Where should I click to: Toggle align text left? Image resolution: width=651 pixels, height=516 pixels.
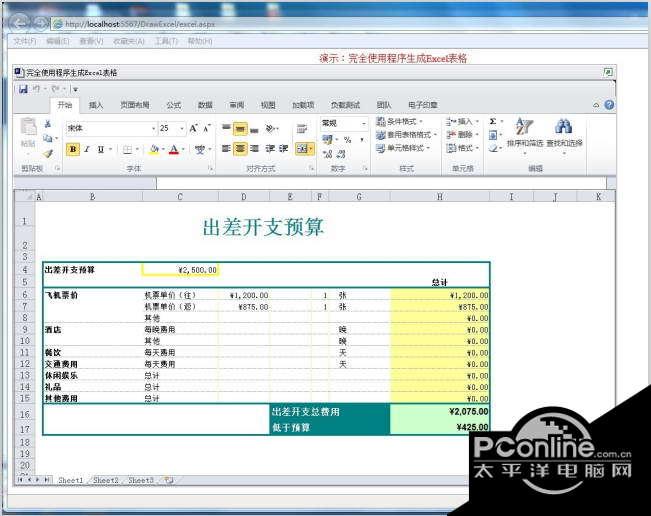[226, 149]
